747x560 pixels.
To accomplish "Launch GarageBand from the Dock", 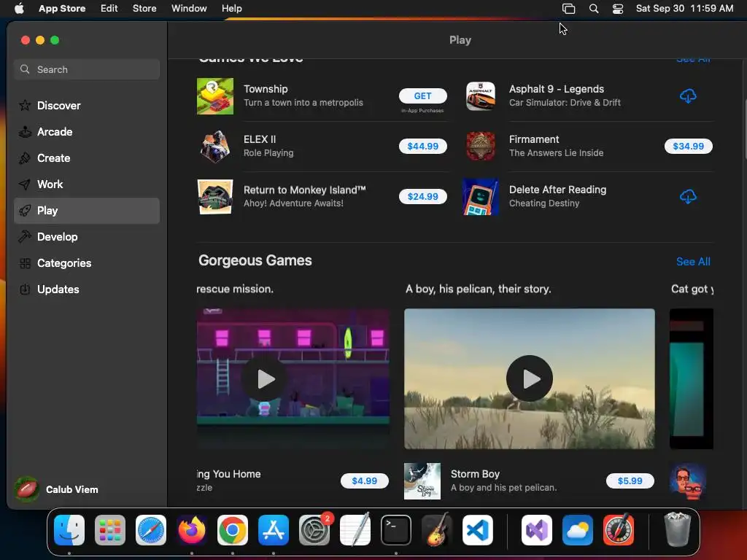I will 437,530.
